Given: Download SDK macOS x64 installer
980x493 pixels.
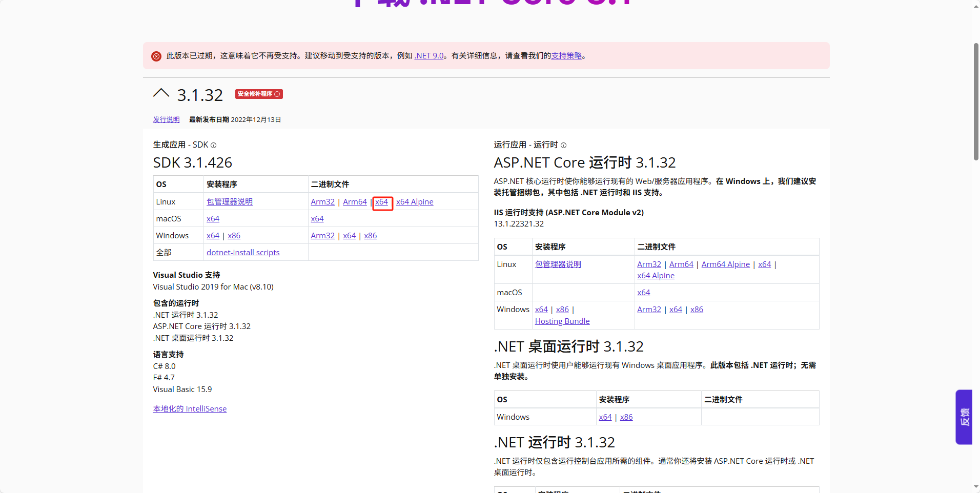Looking at the screenshot, I should tap(213, 219).
